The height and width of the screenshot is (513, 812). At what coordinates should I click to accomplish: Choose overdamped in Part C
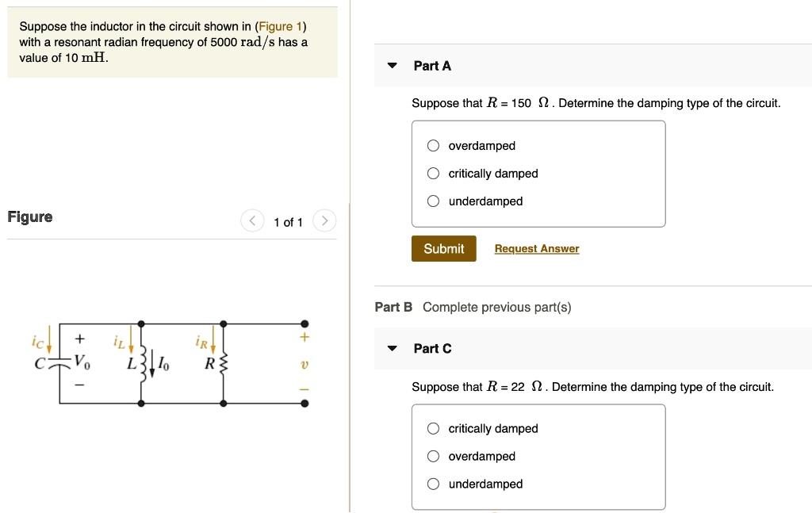pyautogui.click(x=433, y=456)
